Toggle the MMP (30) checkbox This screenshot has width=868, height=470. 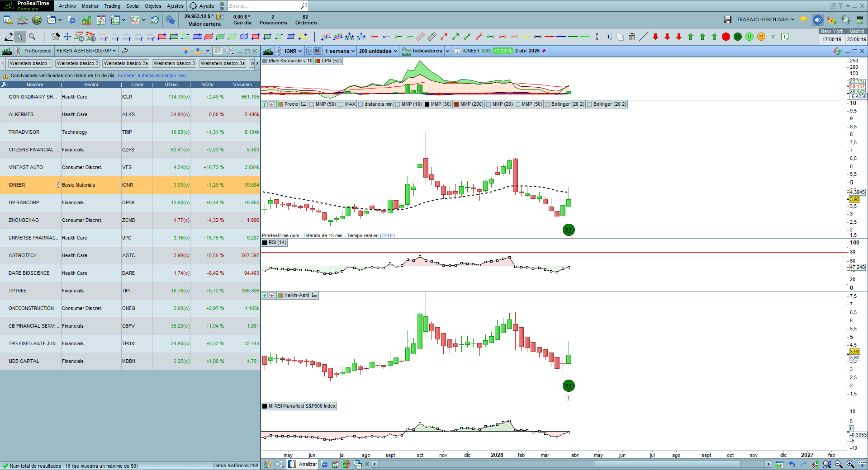pyautogui.click(x=427, y=104)
